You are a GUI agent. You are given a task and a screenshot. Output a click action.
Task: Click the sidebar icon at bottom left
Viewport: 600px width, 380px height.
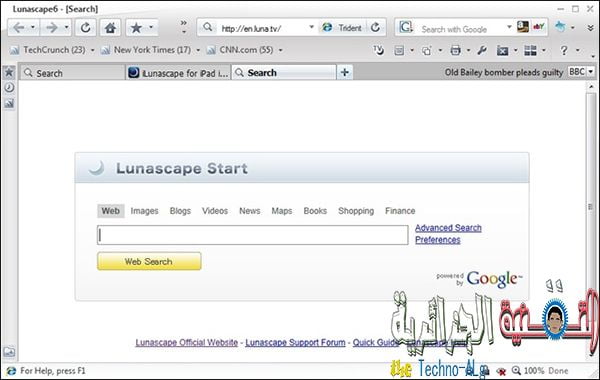click(x=9, y=352)
